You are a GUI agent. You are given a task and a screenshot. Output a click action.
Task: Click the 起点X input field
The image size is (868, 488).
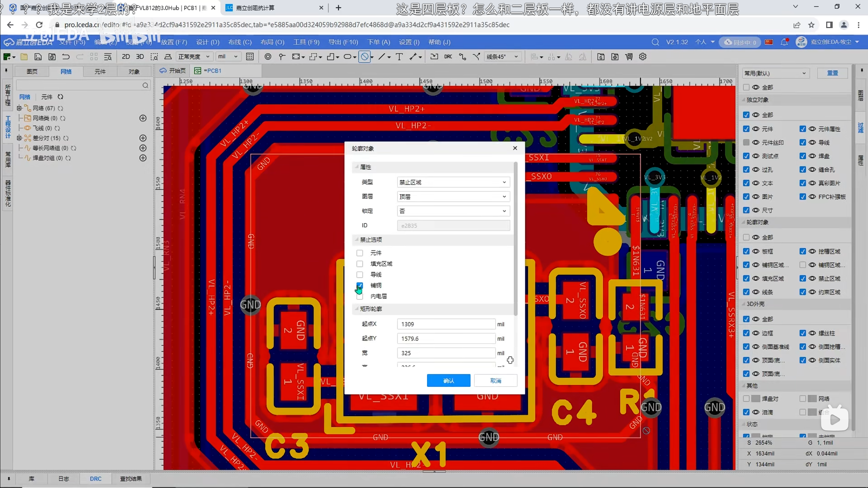[x=446, y=324]
